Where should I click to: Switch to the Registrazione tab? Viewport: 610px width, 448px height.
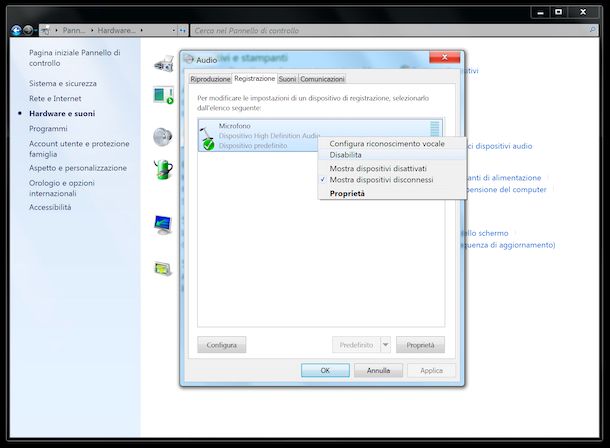coord(254,78)
